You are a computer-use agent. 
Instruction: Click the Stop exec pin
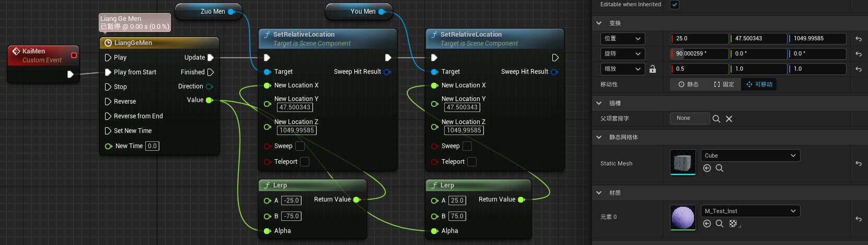tap(108, 87)
